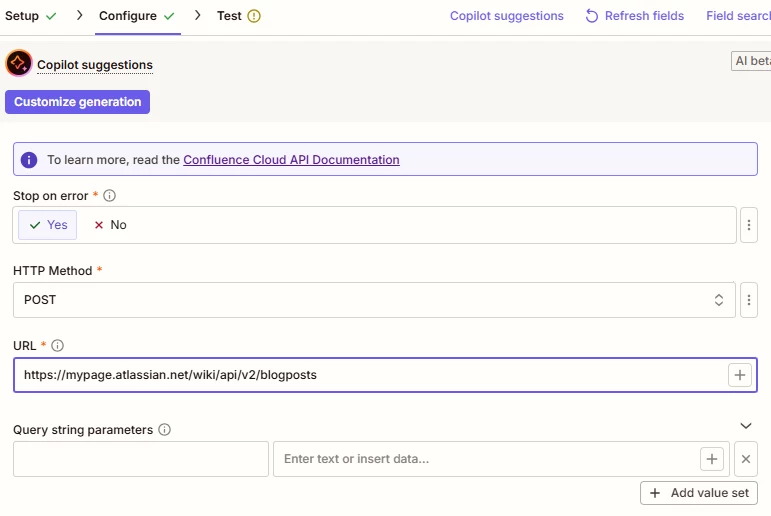Screen dimensions: 771x516
Task: Click the Refresh fields circular arrow icon
Action: (592, 16)
